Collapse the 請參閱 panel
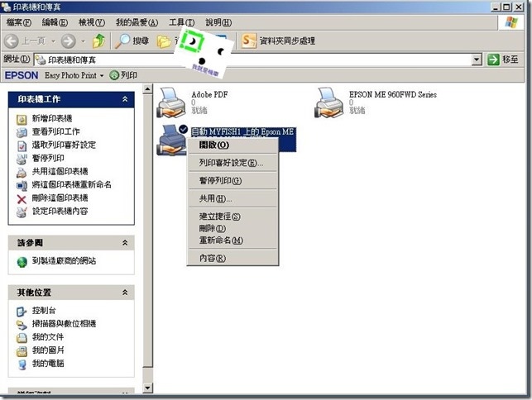 coord(125,243)
